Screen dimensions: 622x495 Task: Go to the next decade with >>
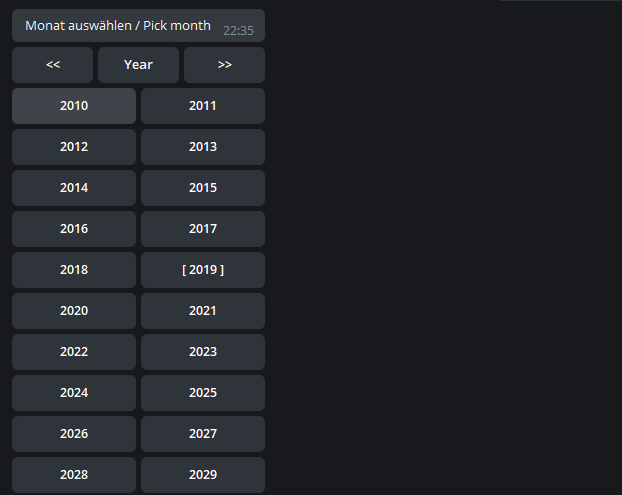pyautogui.click(x=224, y=65)
